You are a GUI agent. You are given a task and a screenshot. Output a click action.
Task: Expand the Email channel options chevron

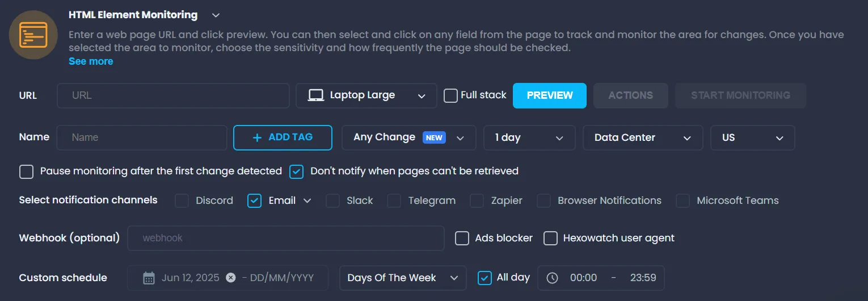[307, 200]
